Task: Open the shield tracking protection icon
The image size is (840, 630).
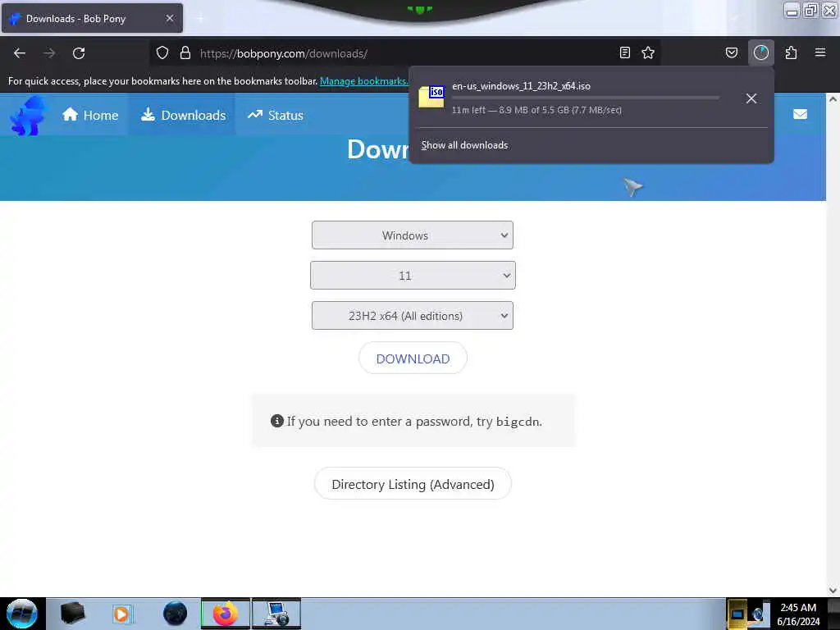Action: click(x=162, y=53)
